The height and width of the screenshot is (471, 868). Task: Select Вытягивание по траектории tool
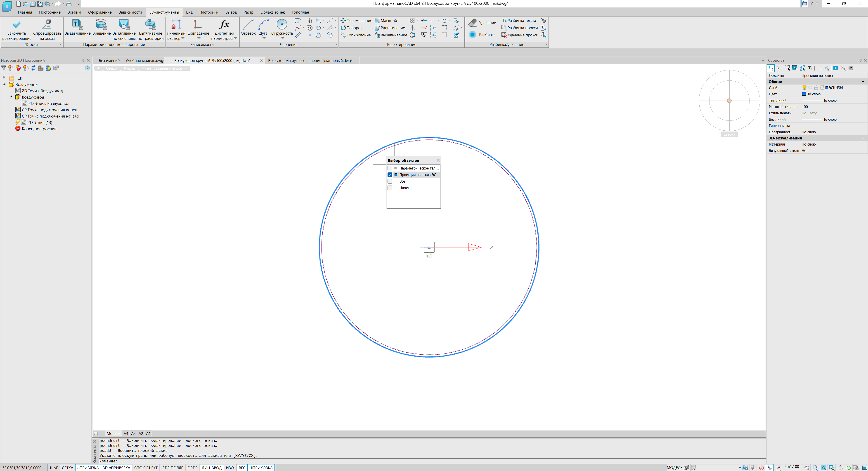click(x=150, y=25)
